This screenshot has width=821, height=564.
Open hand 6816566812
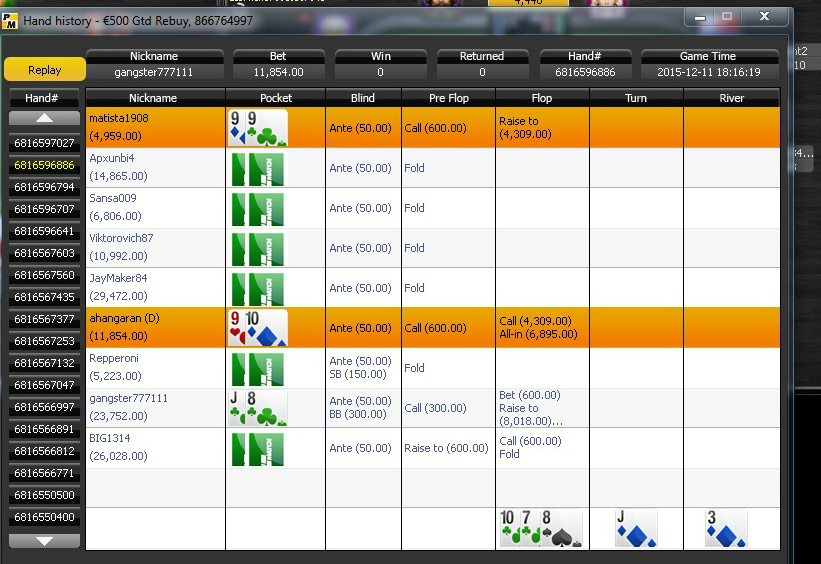click(x=45, y=451)
